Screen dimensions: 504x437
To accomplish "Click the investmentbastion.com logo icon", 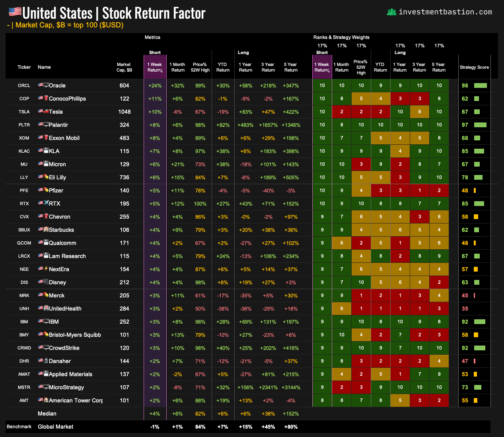I will (x=391, y=12).
